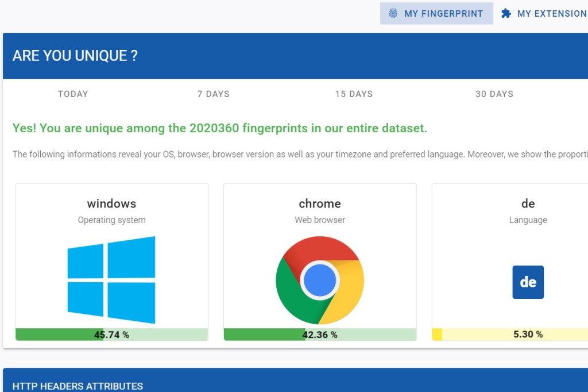Click the 45.74 % operating system bar

(112, 335)
